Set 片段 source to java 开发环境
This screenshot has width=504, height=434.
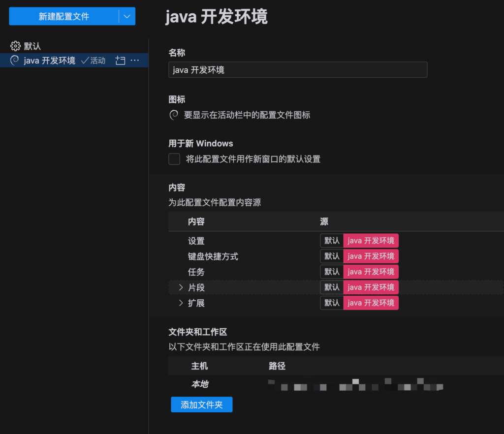371,287
